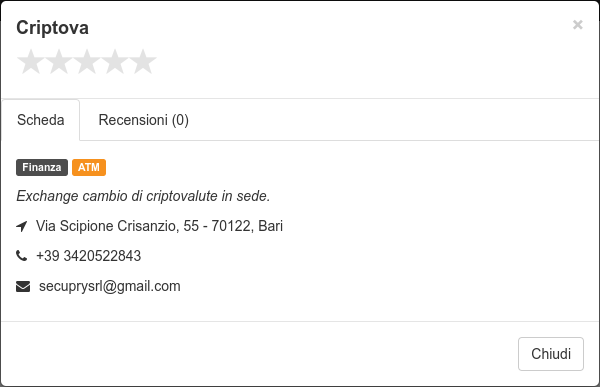Click the envelope email icon

[x=23, y=286]
